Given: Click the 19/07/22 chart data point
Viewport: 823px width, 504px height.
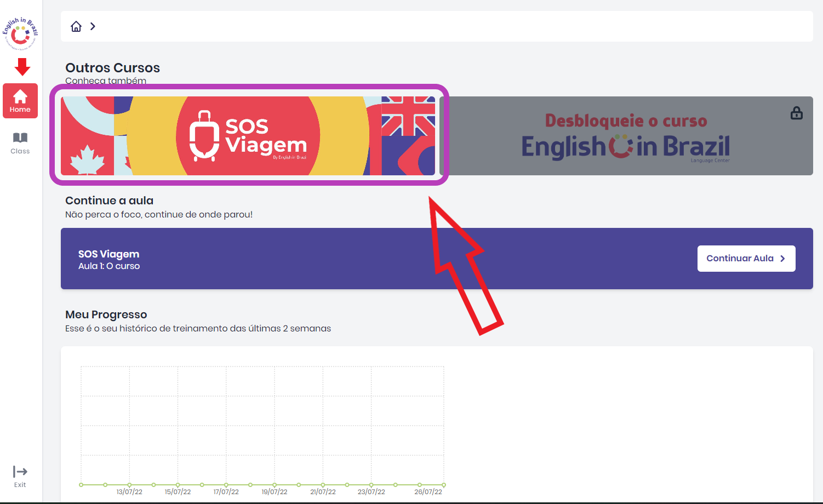Looking at the screenshot, I should 275,485.
